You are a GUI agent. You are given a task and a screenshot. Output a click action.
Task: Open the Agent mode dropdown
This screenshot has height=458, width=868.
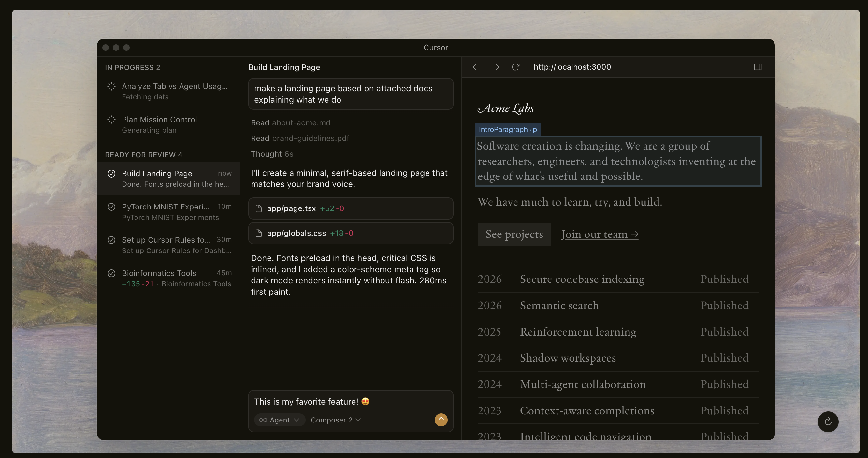click(x=280, y=420)
